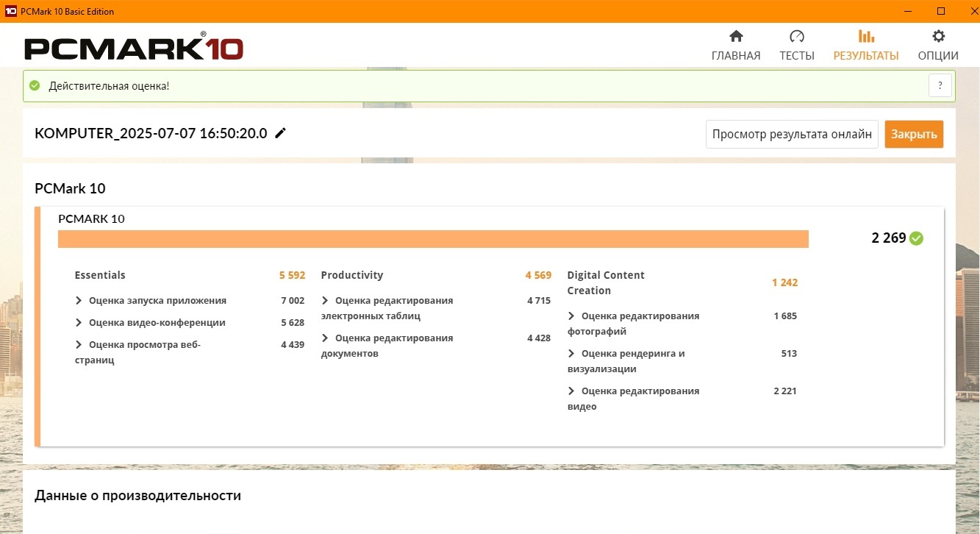Expand Оценка редактирования документов
The height and width of the screenshot is (534, 980).
(x=325, y=338)
